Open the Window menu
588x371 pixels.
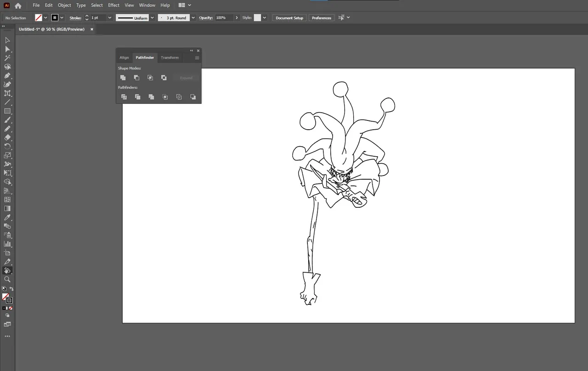click(147, 5)
